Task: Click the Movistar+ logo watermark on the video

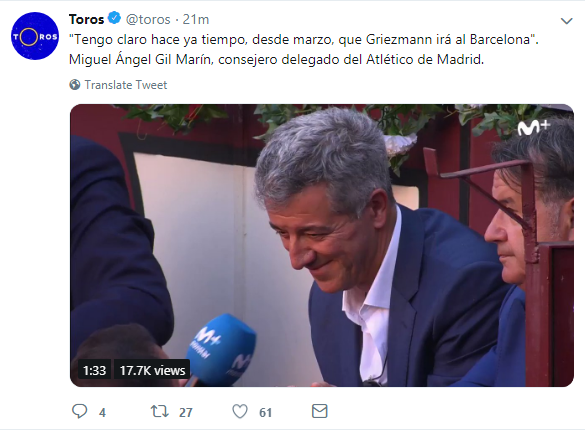Action: (534, 128)
